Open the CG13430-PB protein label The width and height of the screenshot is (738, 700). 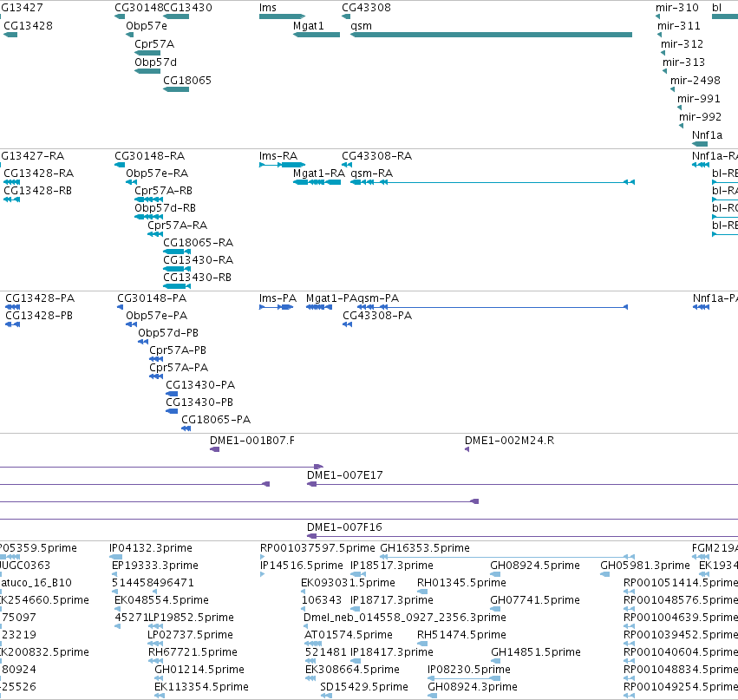(x=199, y=402)
